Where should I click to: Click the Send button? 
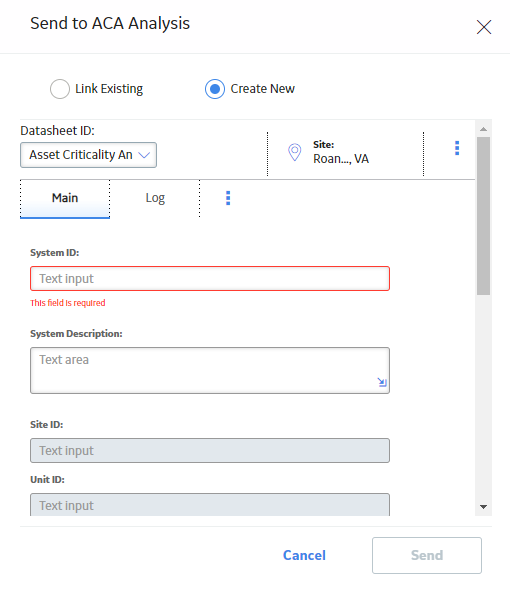(x=427, y=555)
